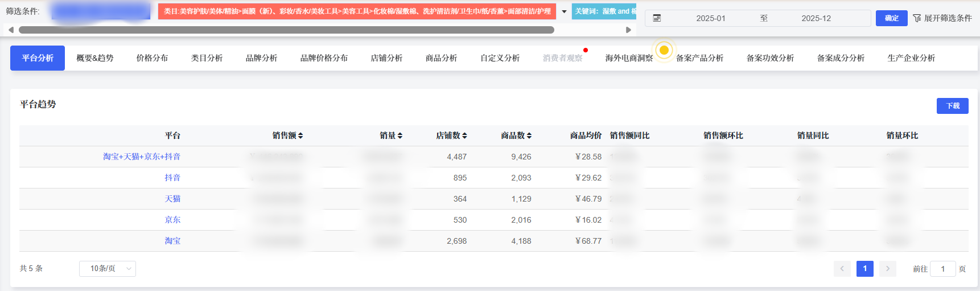Expand the dropdown arrow after category filter
The image size is (980, 291).
point(564,11)
